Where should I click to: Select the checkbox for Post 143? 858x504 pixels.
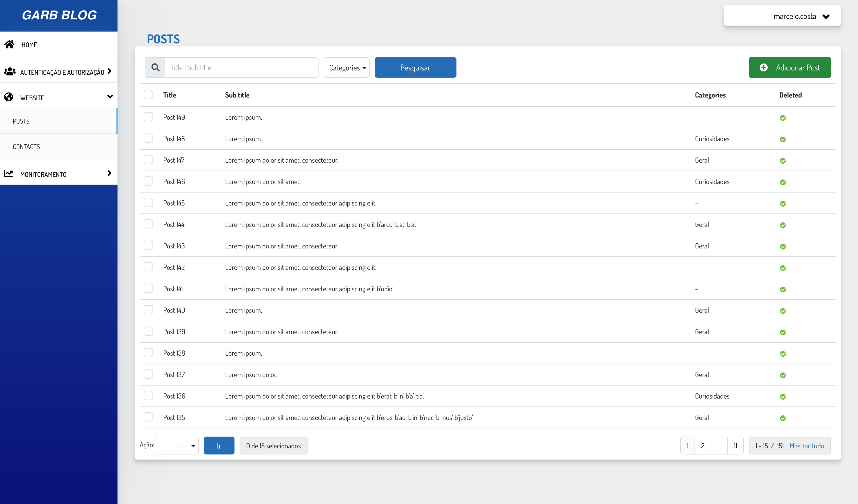(x=148, y=245)
